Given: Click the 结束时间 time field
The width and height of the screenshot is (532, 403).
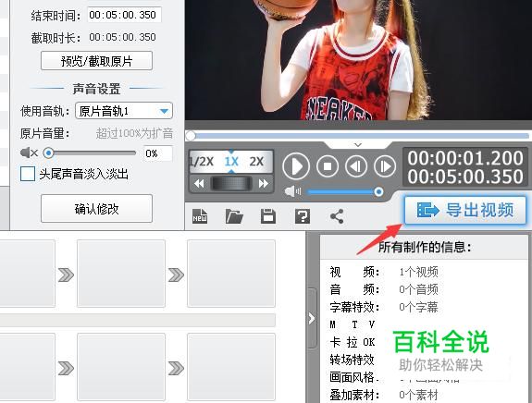Looking at the screenshot, I should click(x=124, y=15).
